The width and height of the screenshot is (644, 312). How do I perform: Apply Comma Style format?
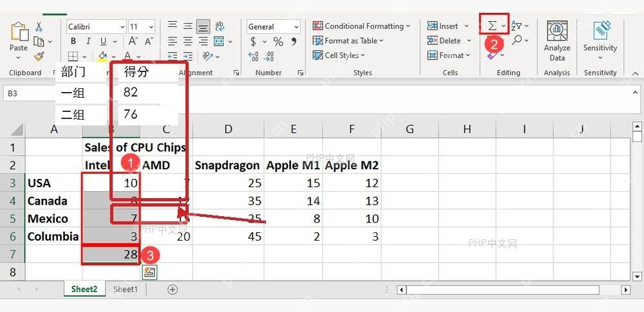(294, 41)
